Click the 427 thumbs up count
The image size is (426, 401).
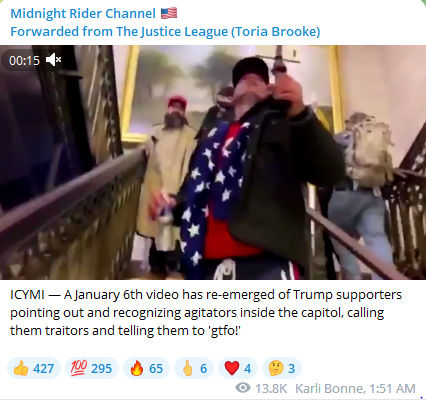[x=43, y=369]
